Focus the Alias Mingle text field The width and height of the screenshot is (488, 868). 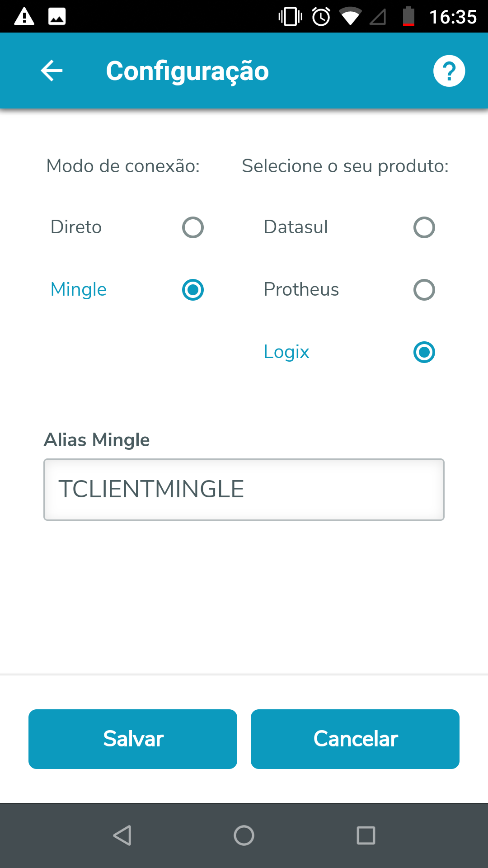click(244, 490)
